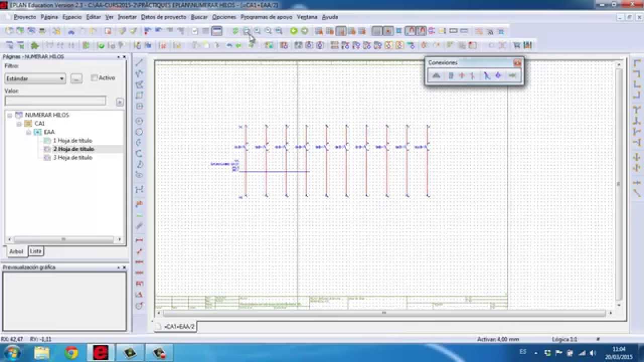Open the Programas de apoyo menu
The width and height of the screenshot is (644, 362).
click(x=266, y=17)
